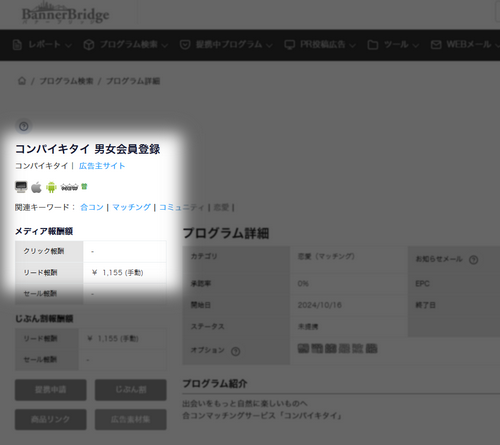Click ¥ 1,155 value under じぶん割報酬額

(x=113, y=339)
